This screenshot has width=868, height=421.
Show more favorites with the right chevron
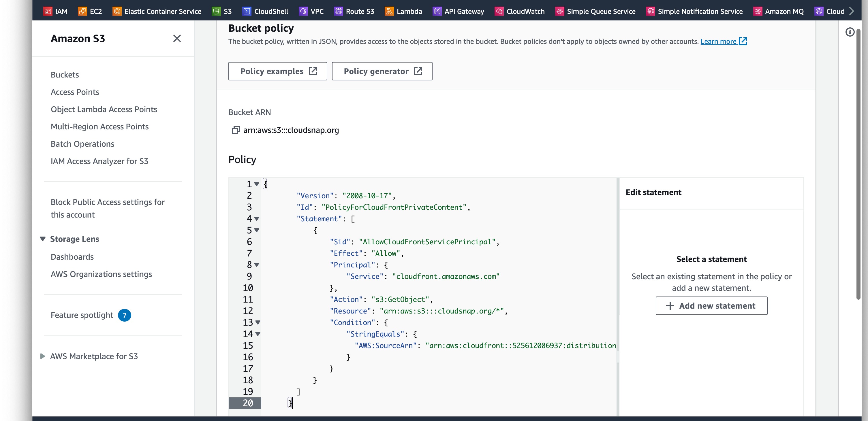click(852, 11)
